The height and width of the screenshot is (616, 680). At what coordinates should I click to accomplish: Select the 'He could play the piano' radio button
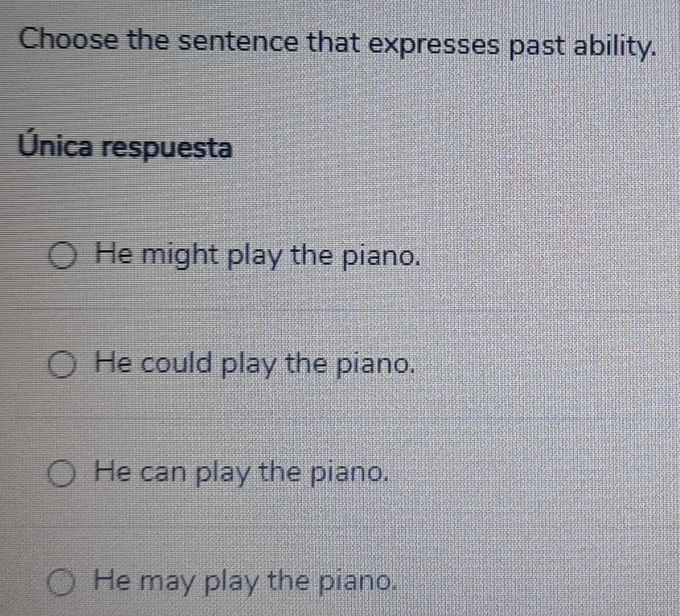(66, 366)
